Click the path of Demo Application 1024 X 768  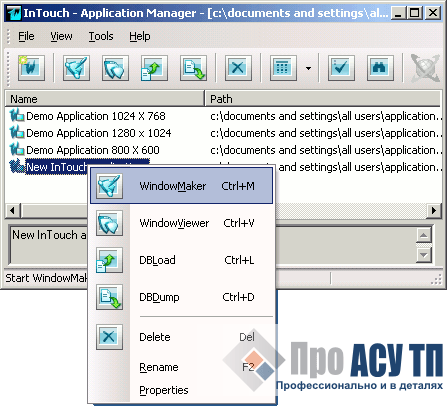(327, 116)
